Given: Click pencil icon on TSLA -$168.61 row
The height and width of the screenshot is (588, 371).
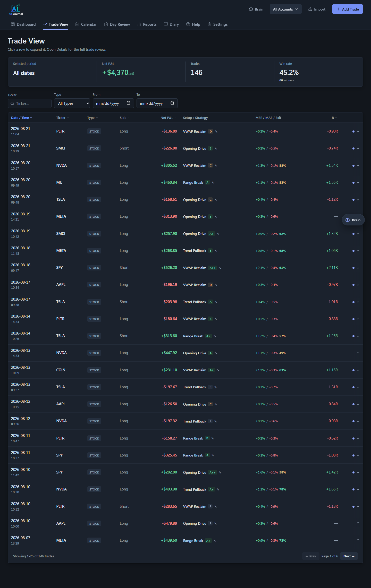Looking at the screenshot, I should (x=216, y=200).
